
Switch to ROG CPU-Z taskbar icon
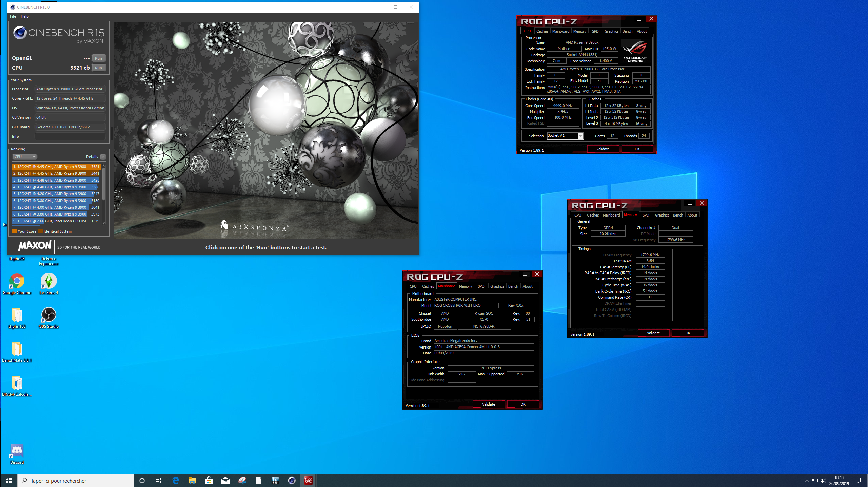coord(309,481)
